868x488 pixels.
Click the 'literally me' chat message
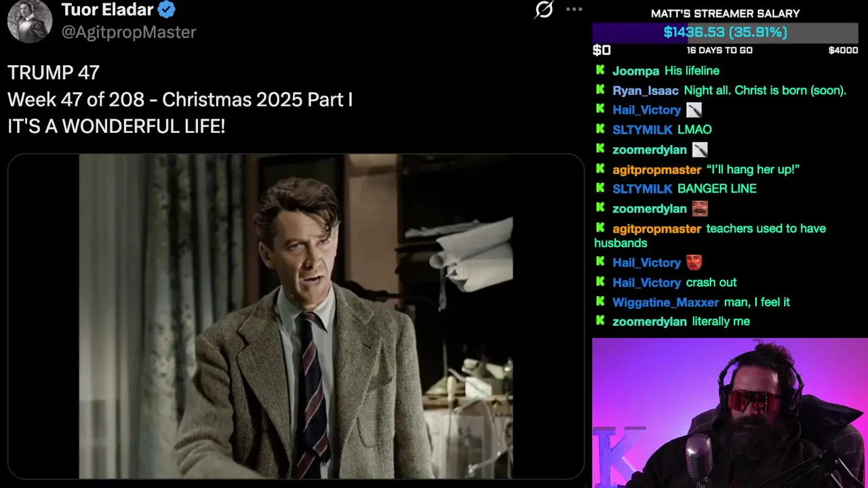(721, 322)
